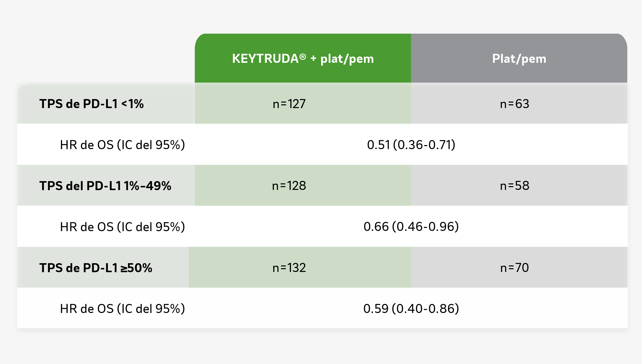Select the hazard ratio 0.51 (0.36-0.71)
The width and height of the screenshot is (642, 364).
[x=411, y=145]
